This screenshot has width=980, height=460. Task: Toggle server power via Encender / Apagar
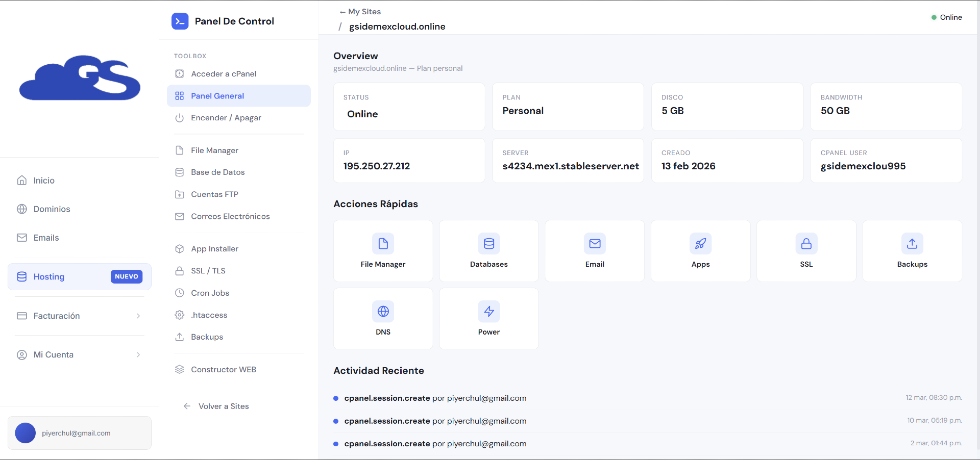tap(226, 117)
